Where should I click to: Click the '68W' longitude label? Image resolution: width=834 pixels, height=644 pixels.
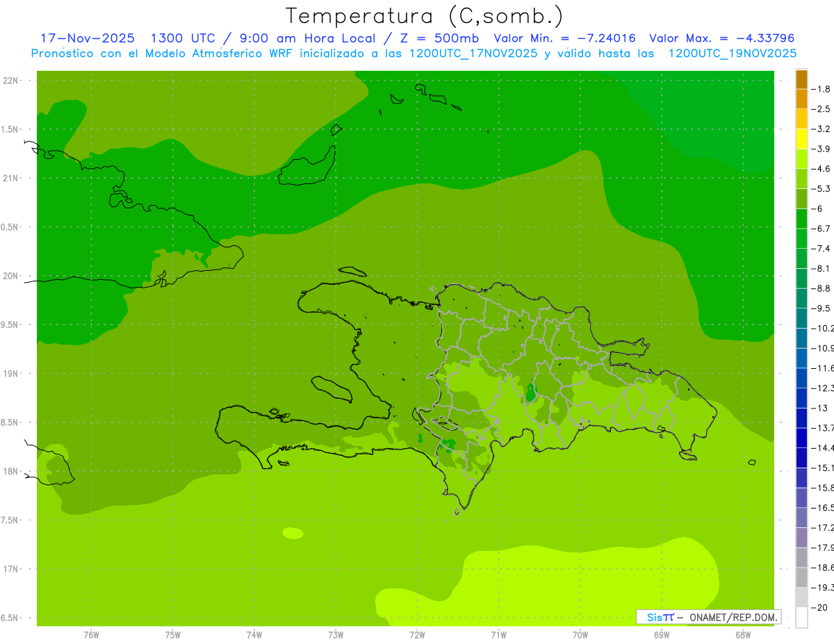[x=743, y=635]
